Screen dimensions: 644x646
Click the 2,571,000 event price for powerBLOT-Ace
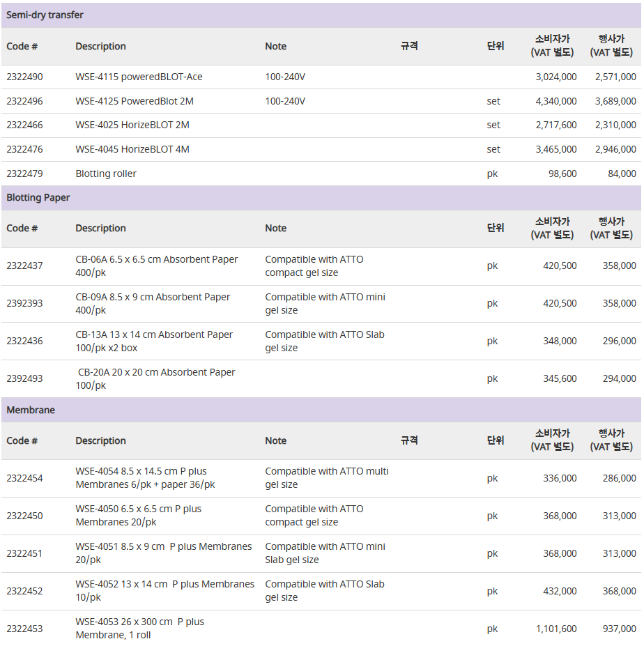[615, 77]
